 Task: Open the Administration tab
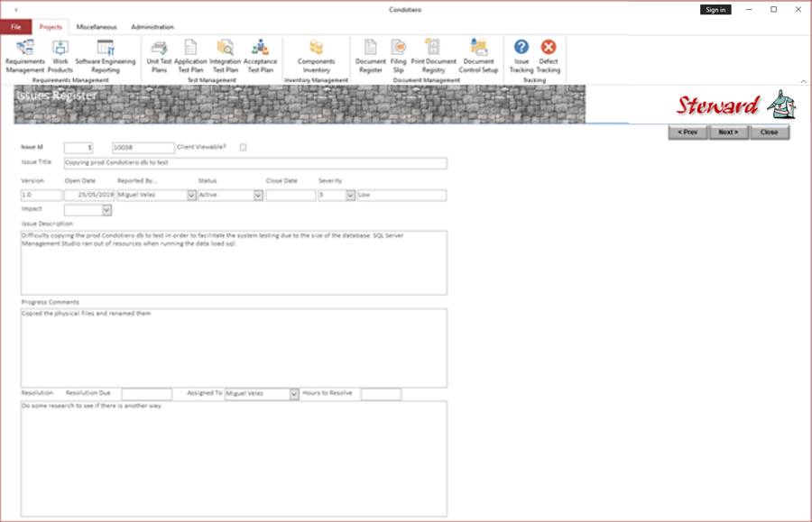152,27
